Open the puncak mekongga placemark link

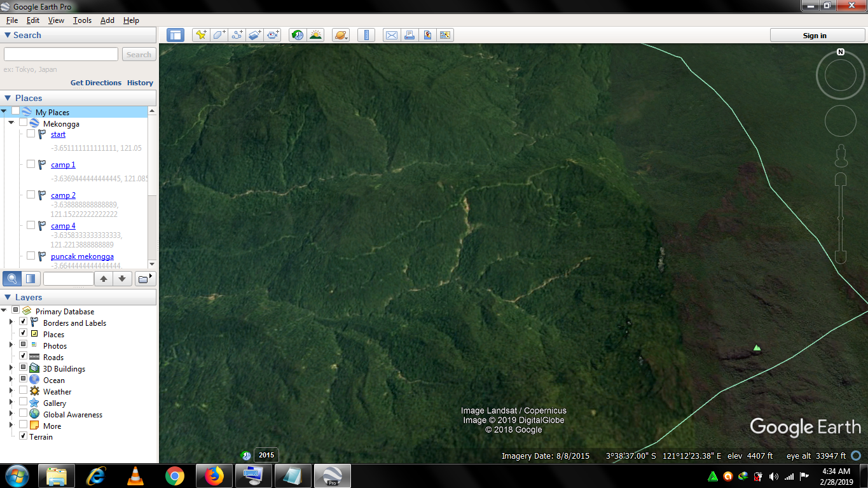82,256
